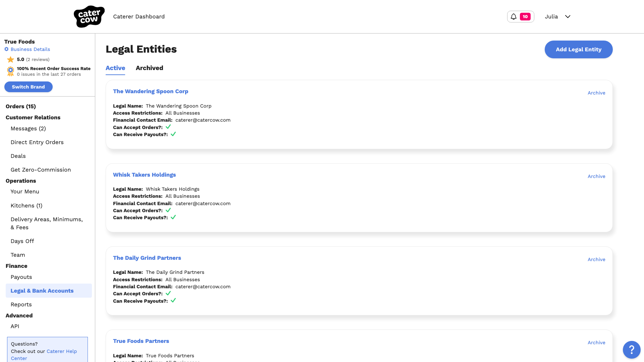Archive True Foods Partners
The width and height of the screenshot is (644, 362).
pos(596,343)
